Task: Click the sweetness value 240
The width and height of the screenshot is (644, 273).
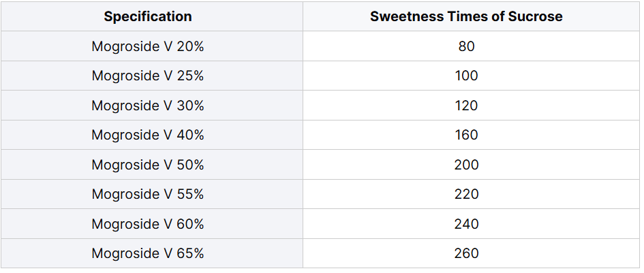Action: tap(467, 224)
